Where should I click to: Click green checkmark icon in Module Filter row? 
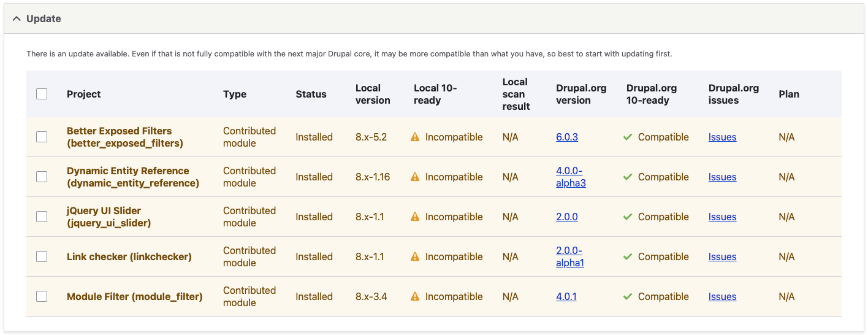pos(627,296)
